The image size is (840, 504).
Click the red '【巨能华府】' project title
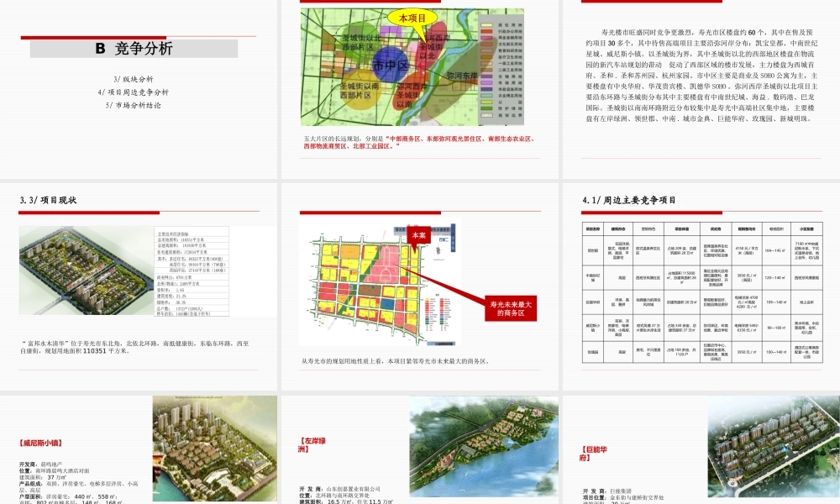(594, 454)
